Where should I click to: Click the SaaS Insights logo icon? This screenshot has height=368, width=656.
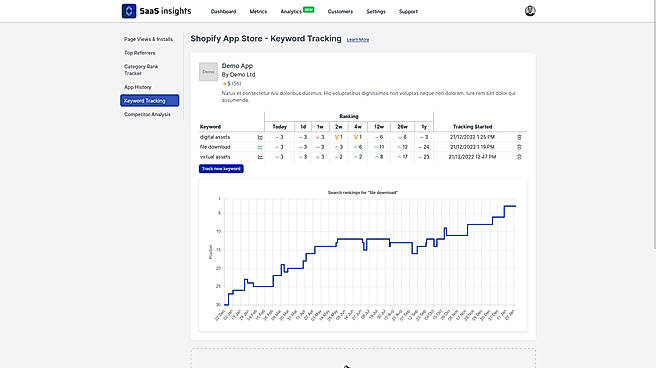129,11
